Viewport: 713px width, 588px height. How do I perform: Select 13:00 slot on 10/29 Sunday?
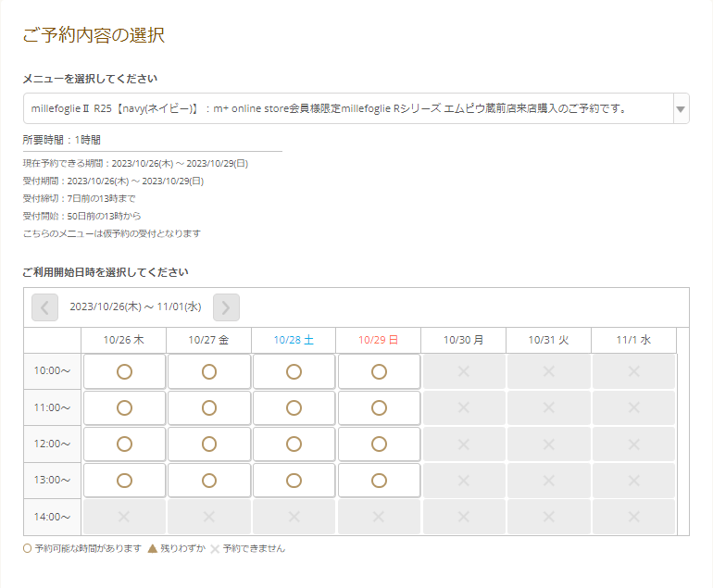click(379, 480)
